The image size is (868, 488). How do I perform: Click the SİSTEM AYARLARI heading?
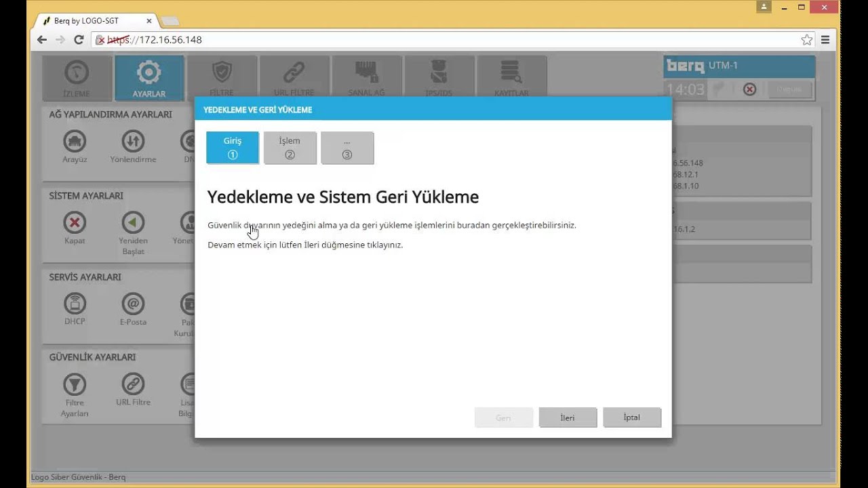(86, 196)
